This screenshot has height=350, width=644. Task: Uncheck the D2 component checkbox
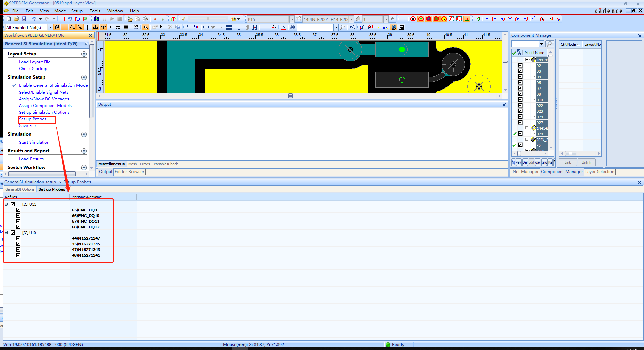coord(520,66)
